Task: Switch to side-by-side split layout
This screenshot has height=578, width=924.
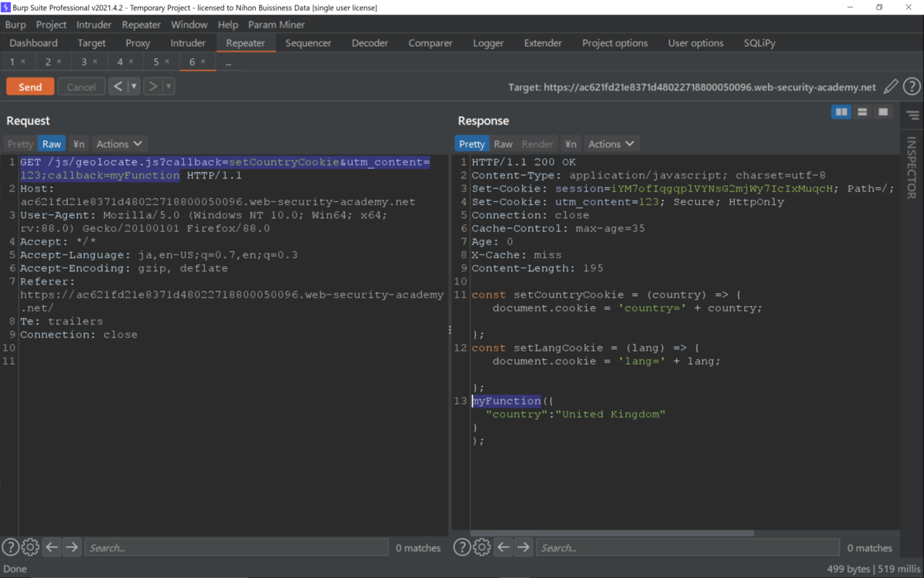Action: pyautogui.click(x=842, y=113)
